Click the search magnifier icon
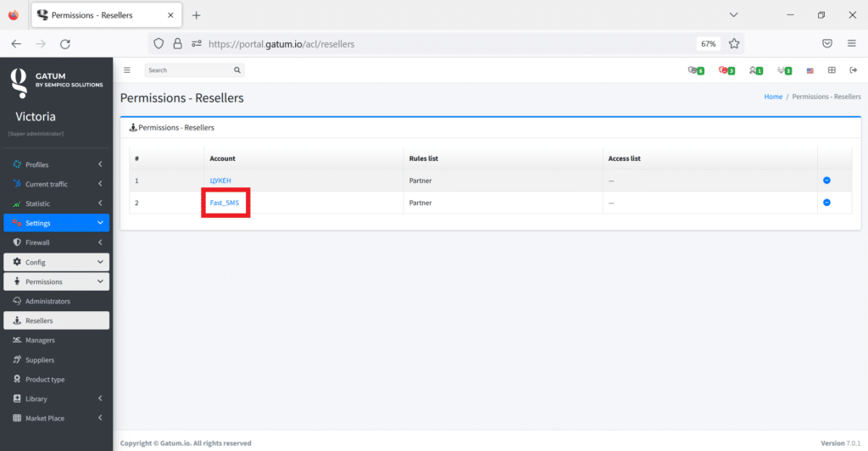This screenshot has height=451, width=868. (237, 70)
